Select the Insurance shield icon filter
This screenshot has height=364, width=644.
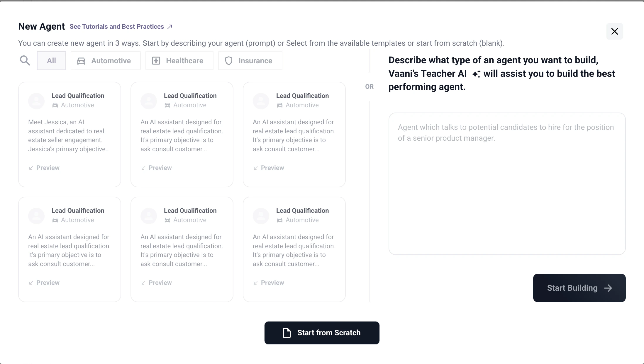(x=229, y=61)
